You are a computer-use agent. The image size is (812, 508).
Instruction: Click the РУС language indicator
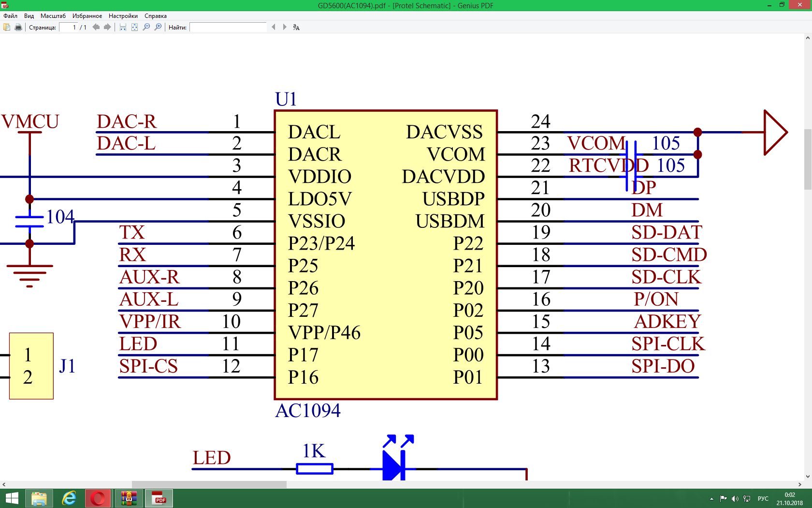tap(763, 499)
